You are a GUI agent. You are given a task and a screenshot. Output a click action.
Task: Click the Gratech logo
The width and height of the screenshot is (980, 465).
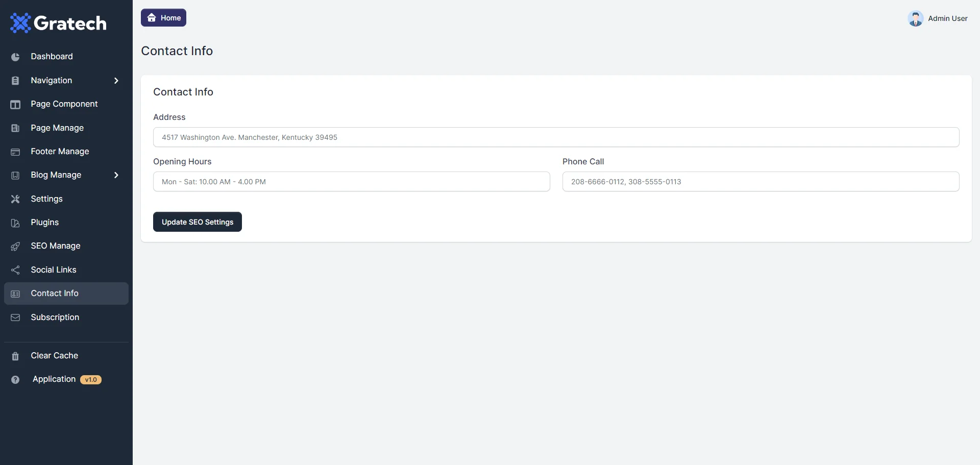pos(59,23)
